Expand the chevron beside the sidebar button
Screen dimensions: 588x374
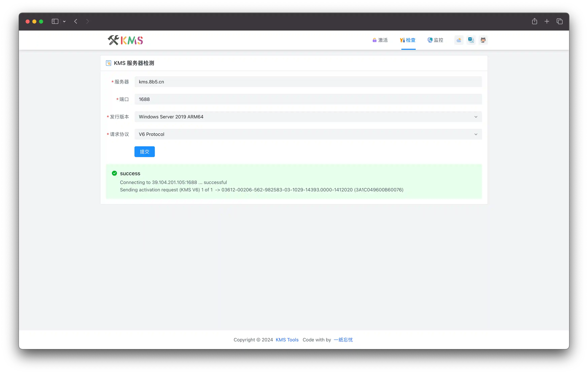point(64,22)
